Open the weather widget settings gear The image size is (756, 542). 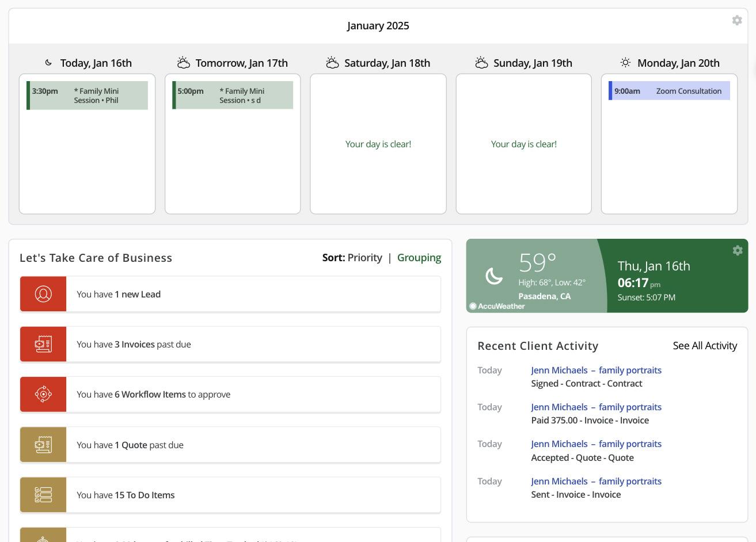click(737, 250)
